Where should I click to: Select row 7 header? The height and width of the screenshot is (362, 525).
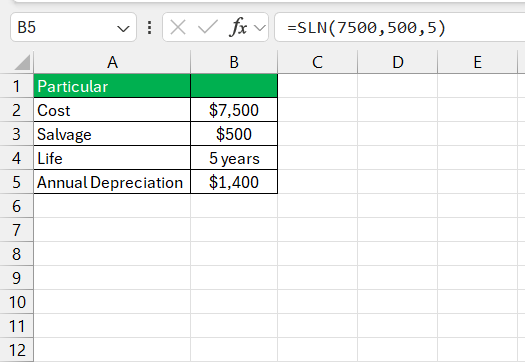click(17, 230)
